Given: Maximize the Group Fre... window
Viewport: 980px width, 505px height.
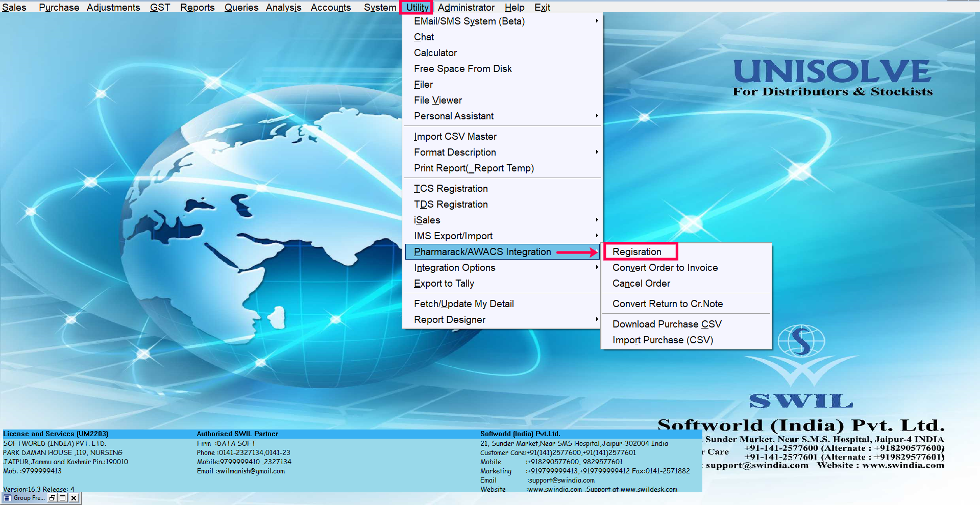Looking at the screenshot, I should tap(63, 498).
